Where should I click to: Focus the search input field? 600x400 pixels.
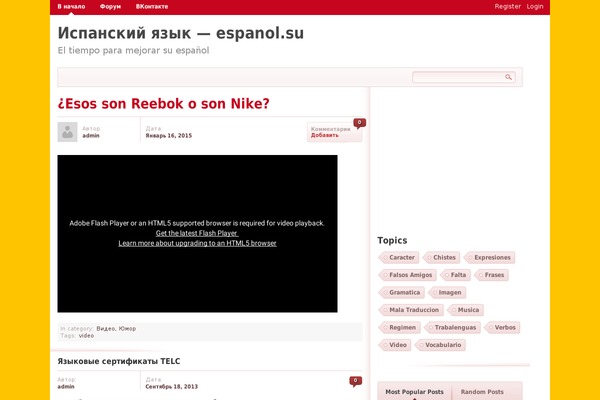[x=459, y=77]
